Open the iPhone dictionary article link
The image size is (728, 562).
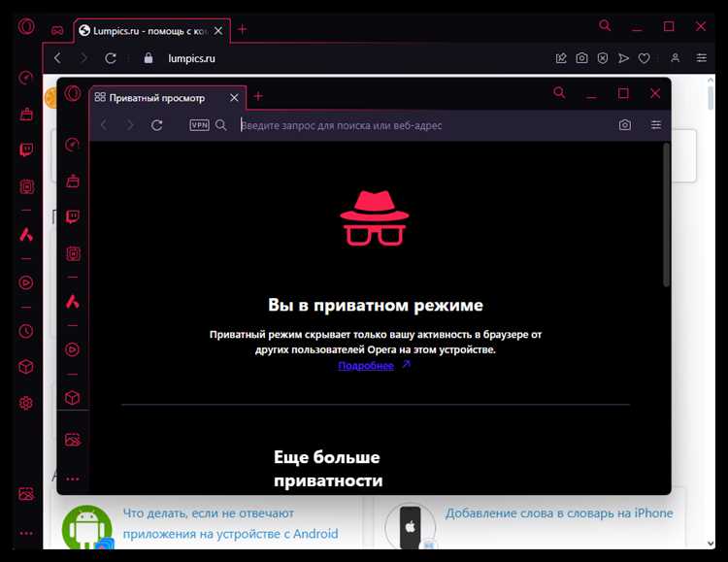[x=559, y=513]
